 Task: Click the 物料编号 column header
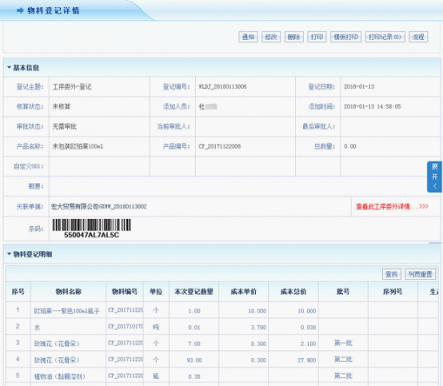point(125,292)
